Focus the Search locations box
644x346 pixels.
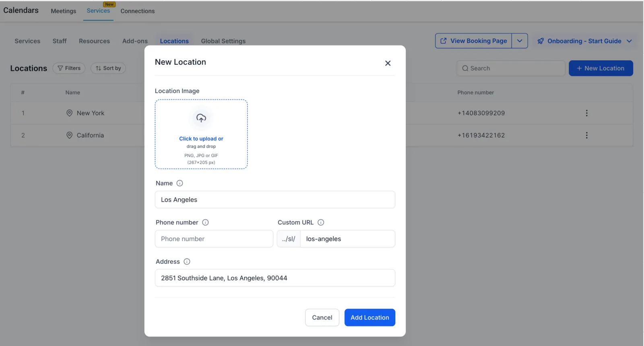coord(511,68)
